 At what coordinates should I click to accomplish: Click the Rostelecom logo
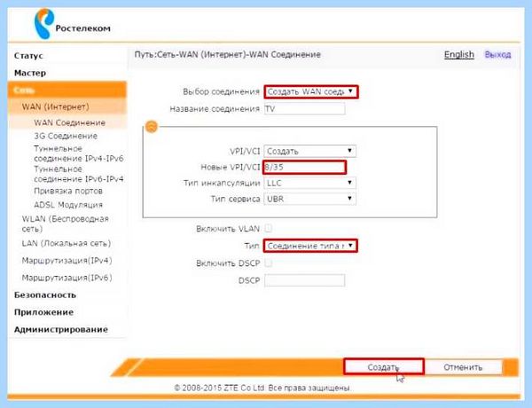point(73,24)
